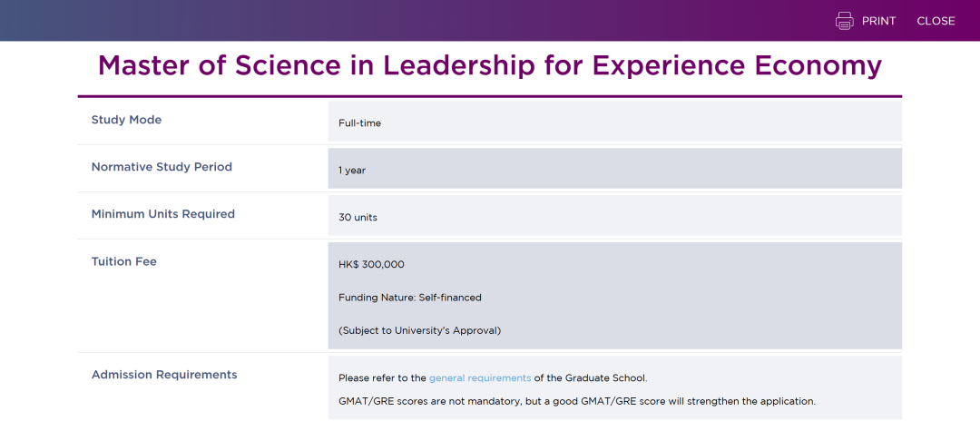Click the Full-time value cell
The image size is (980, 421).
(615, 122)
